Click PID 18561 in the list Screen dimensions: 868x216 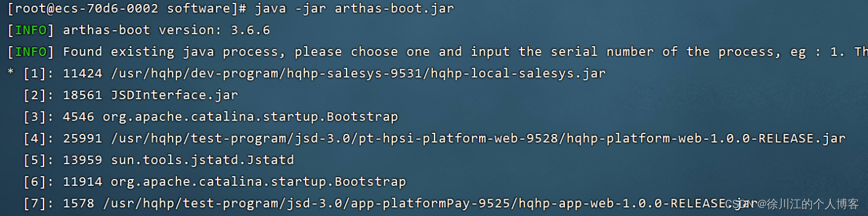[79, 95]
